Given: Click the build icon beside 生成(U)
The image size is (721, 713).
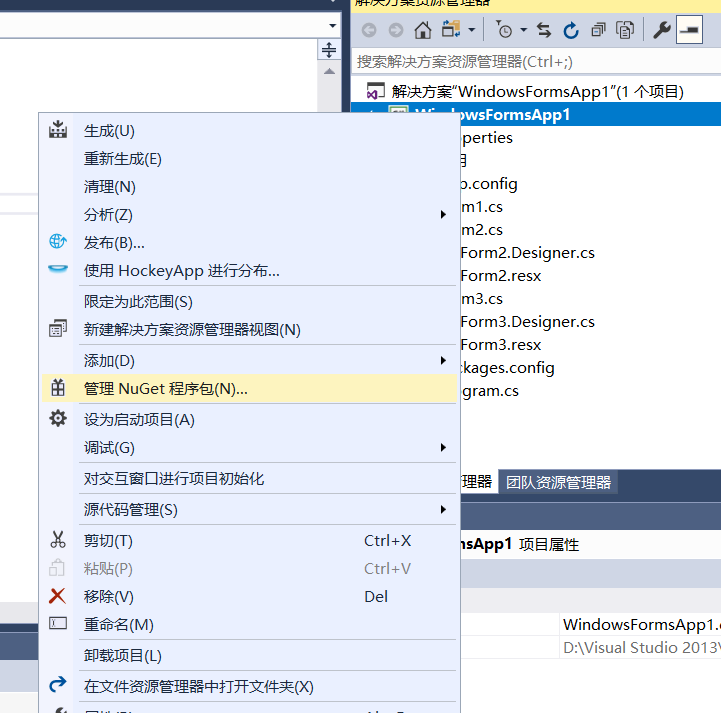Looking at the screenshot, I should click(57, 130).
